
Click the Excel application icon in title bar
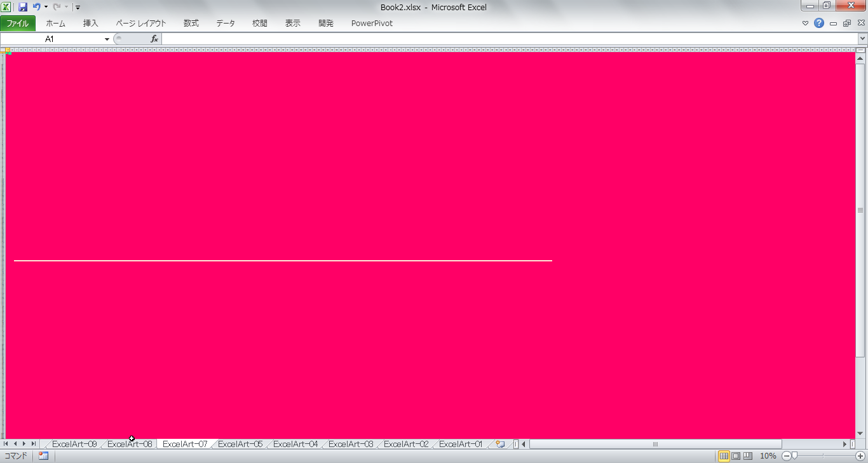click(x=6, y=7)
